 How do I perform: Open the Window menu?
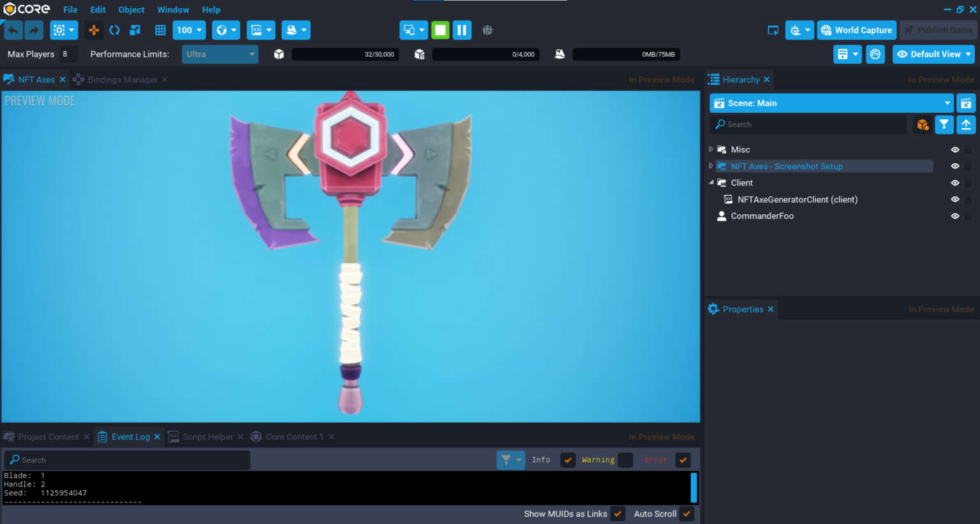(173, 10)
